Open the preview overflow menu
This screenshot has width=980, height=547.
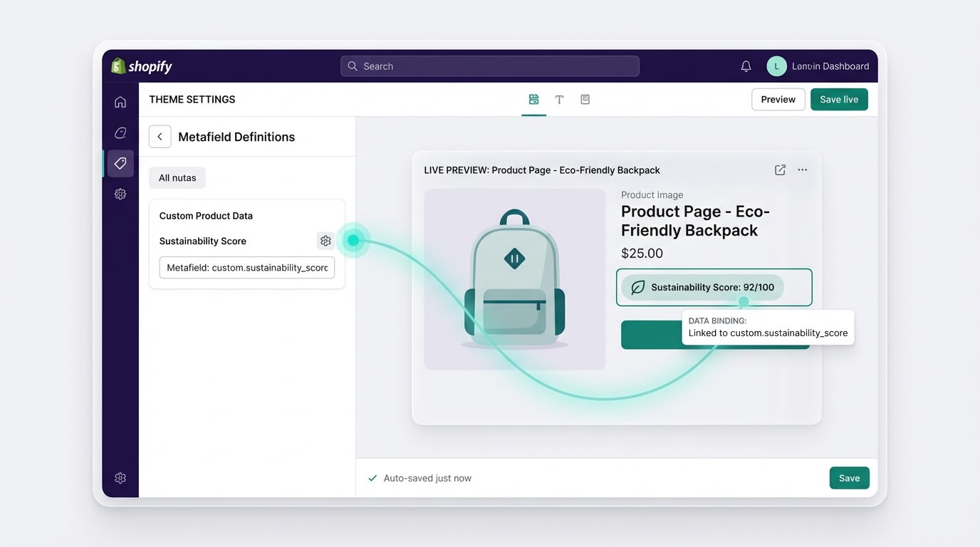(x=803, y=170)
